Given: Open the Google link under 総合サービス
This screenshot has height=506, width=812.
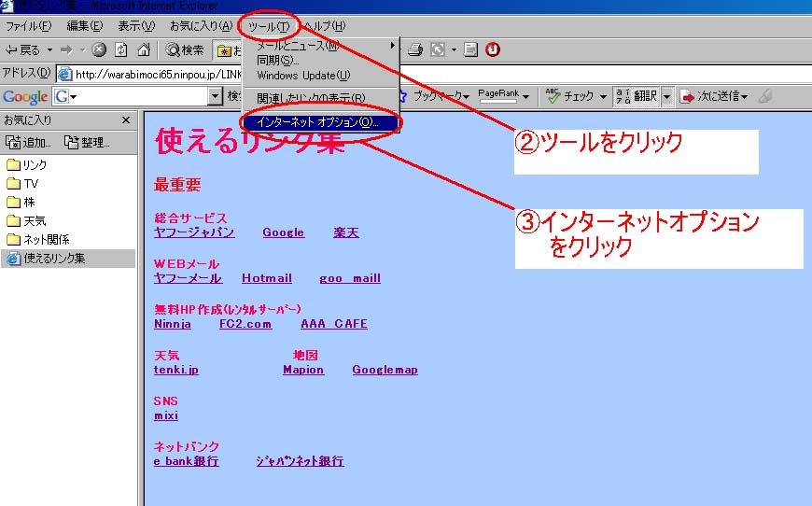Looking at the screenshot, I should coord(284,232).
